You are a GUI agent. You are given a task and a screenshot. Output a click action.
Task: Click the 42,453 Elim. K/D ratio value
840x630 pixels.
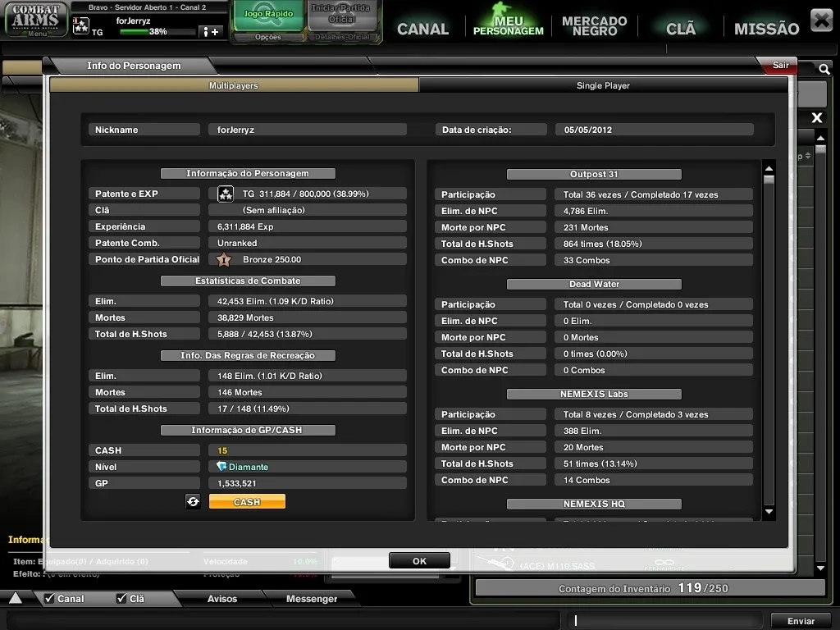click(x=308, y=301)
